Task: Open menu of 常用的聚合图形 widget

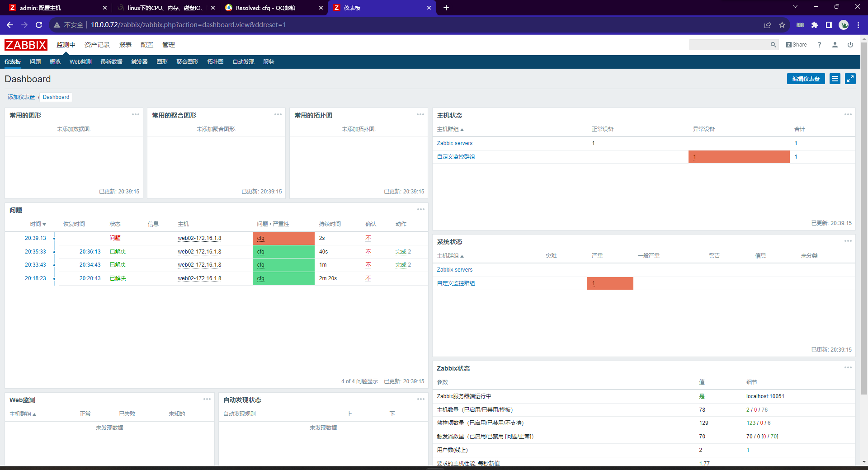Action: 278,114
